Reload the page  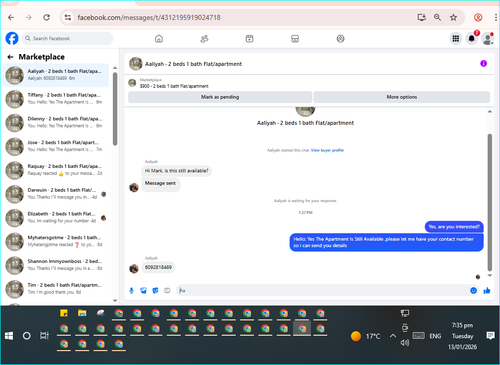(46, 17)
